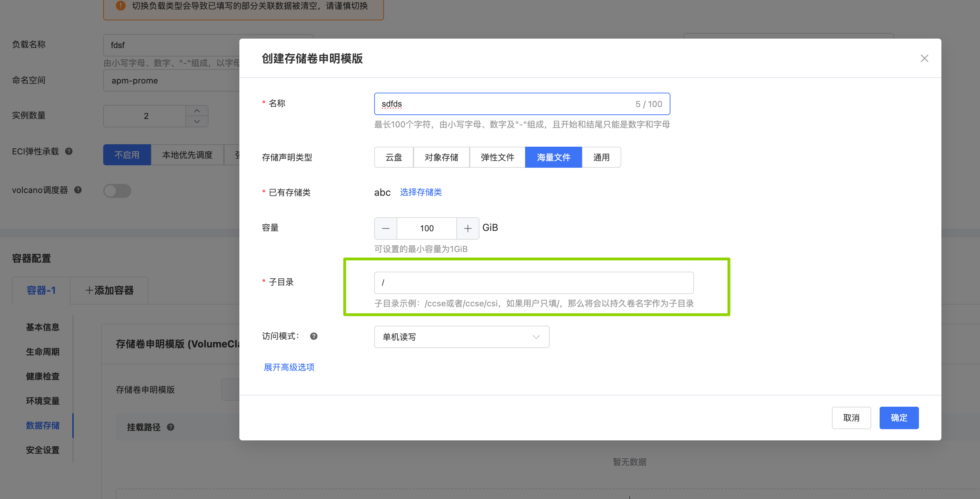
Task: Toggle the volcano调度器 switch
Action: pos(117,191)
